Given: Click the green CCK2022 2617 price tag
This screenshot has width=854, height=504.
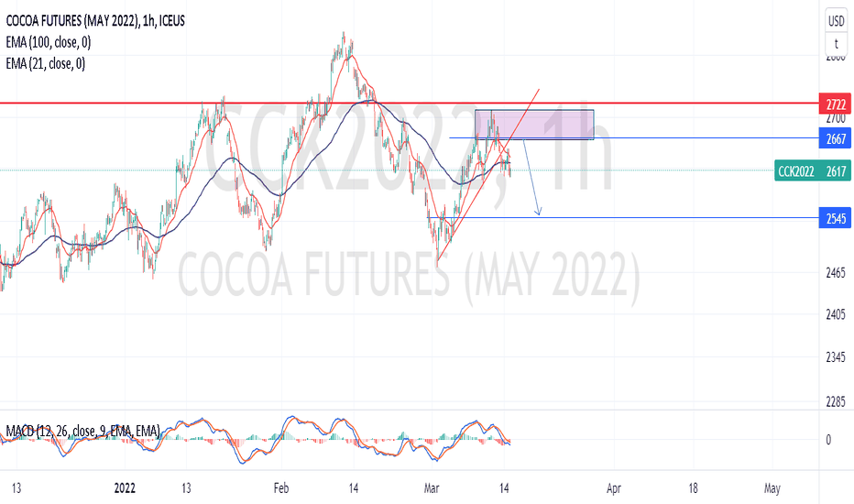Looking at the screenshot, I should [x=812, y=171].
